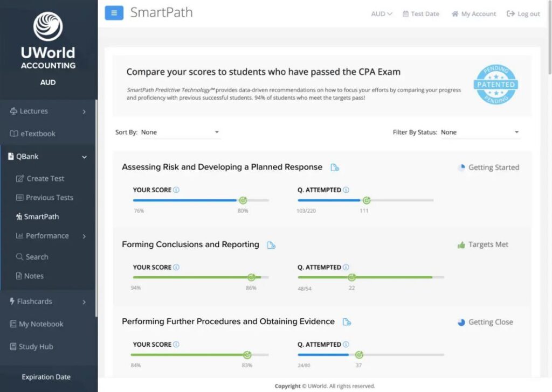Click the report icon beside Assessing Risk section
The height and width of the screenshot is (392, 552).
pos(335,167)
